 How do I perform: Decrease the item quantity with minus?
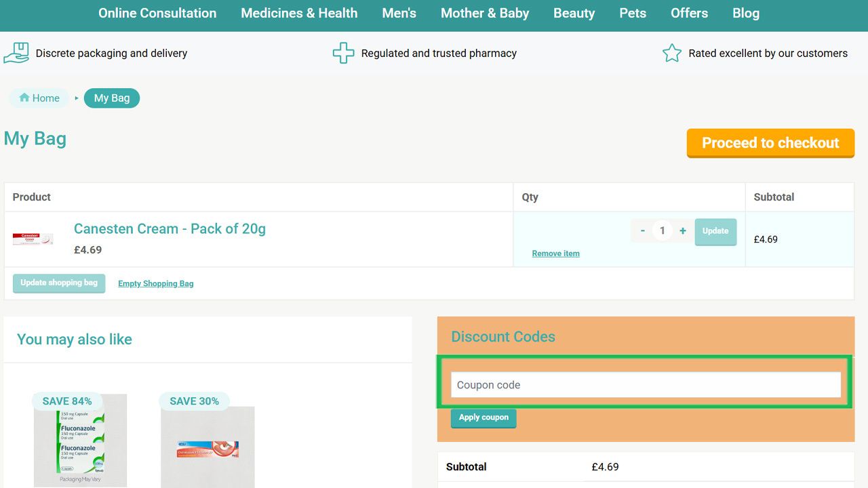tap(642, 230)
